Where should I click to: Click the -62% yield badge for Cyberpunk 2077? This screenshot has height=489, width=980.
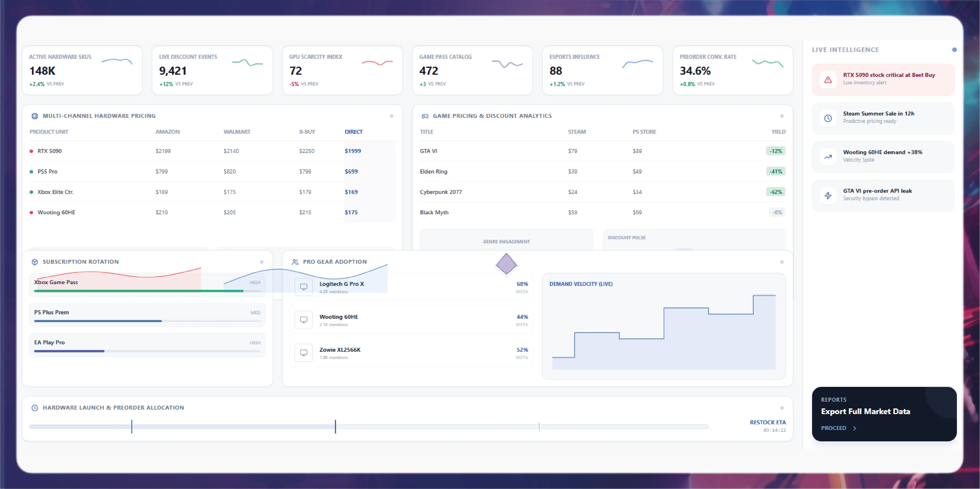(776, 192)
